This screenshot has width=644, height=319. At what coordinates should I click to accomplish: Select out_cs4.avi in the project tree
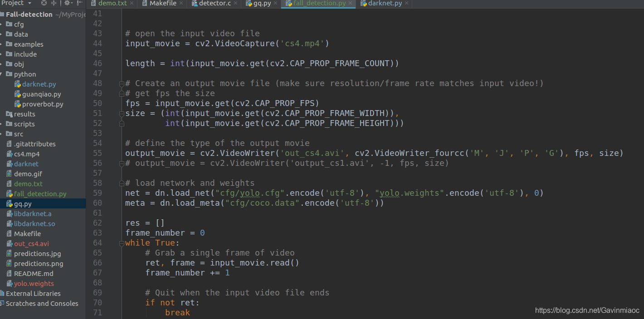tap(31, 244)
